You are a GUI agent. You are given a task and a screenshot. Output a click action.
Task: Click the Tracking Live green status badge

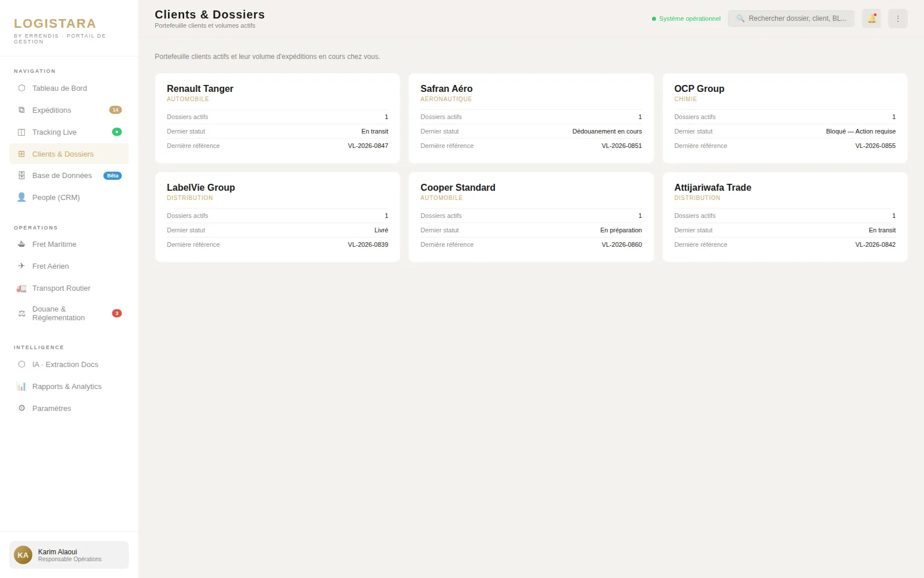point(117,132)
